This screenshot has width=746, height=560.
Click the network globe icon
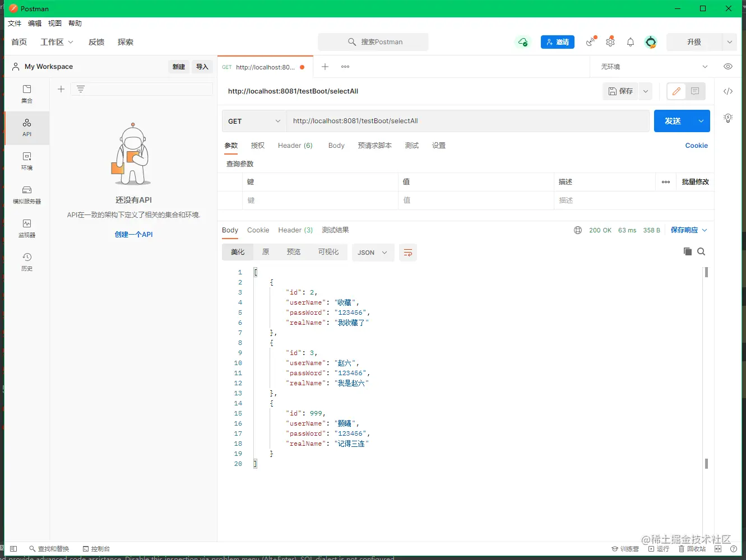point(578,230)
